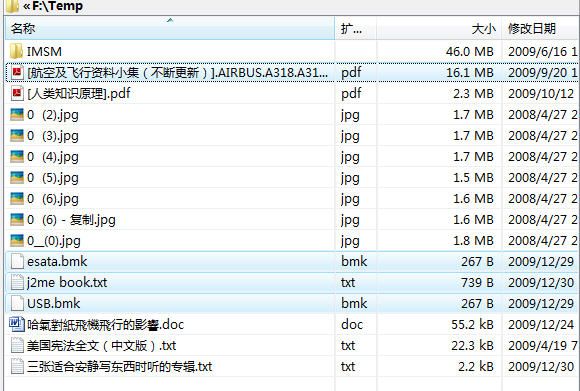Click the 46.0 MB size of IMSM
This screenshot has height=391, width=580.
pos(469,51)
